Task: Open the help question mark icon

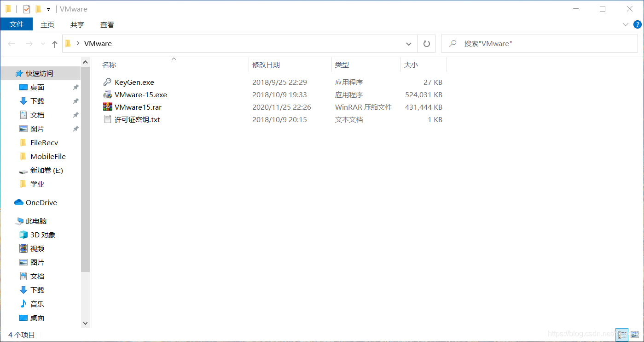Action: click(638, 24)
